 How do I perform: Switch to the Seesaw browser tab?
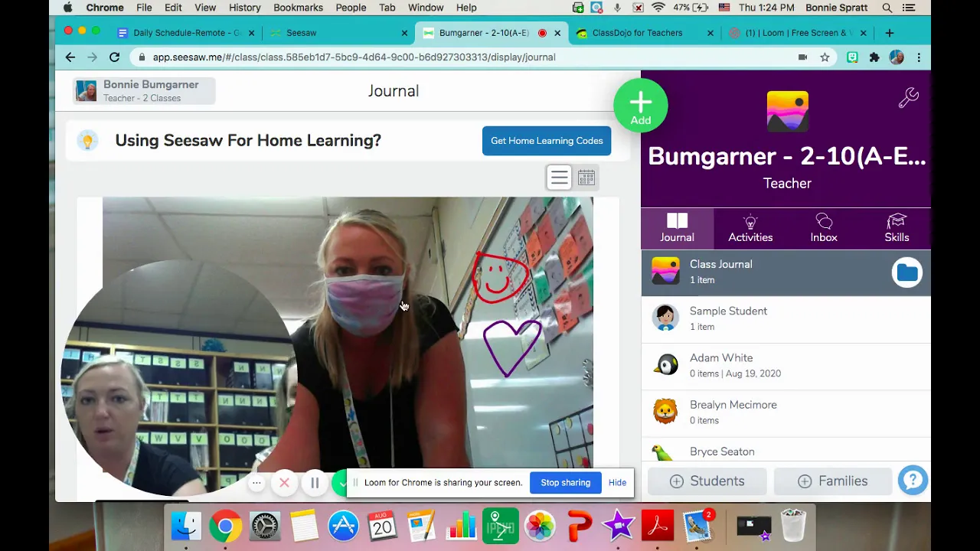(x=337, y=33)
